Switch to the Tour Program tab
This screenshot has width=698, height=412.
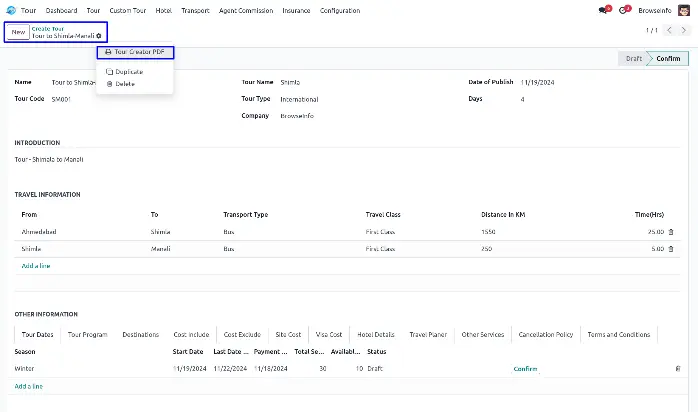point(88,334)
